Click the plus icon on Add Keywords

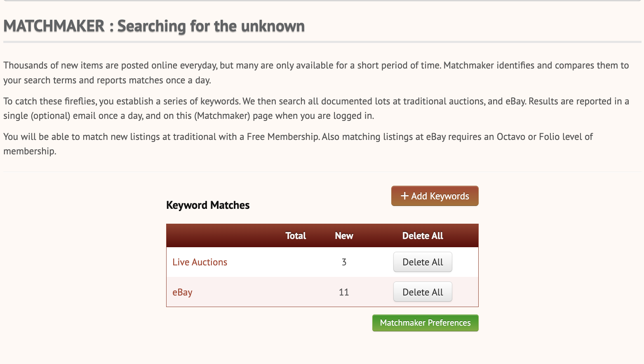[404, 196]
